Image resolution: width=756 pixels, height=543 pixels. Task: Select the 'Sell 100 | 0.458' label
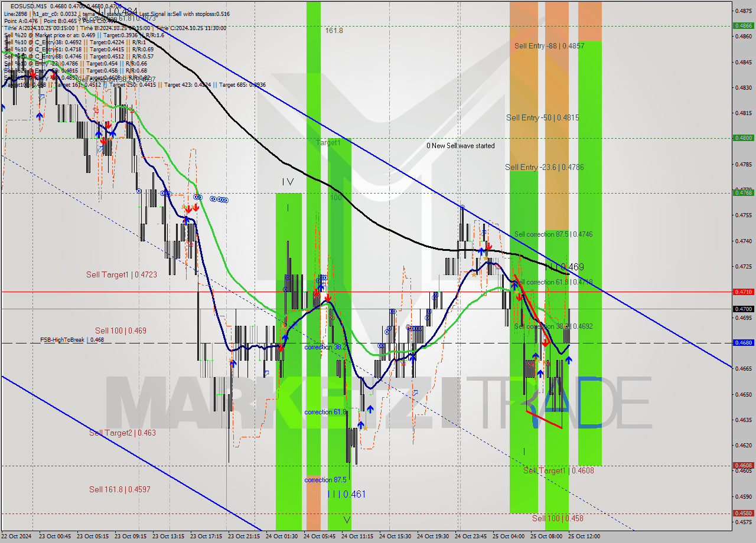pyautogui.click(x=557, y=519)
